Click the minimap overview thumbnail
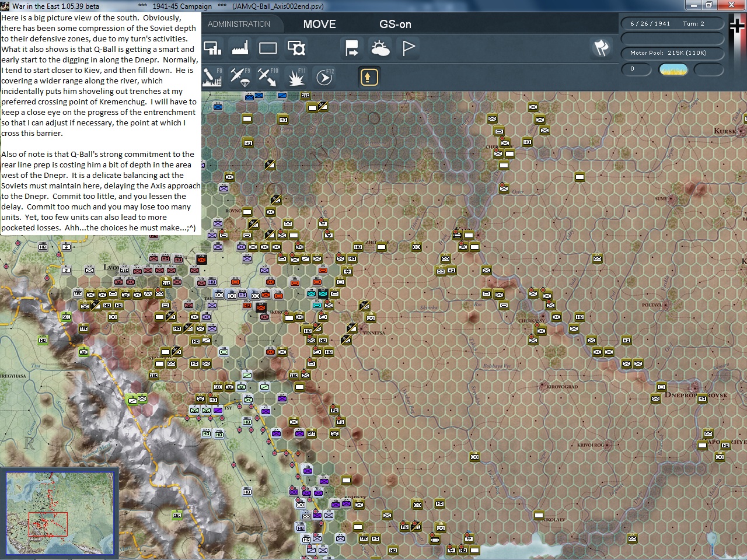This screenshot has width=747, height=560. pyautogui.click(x=60, y=513)
